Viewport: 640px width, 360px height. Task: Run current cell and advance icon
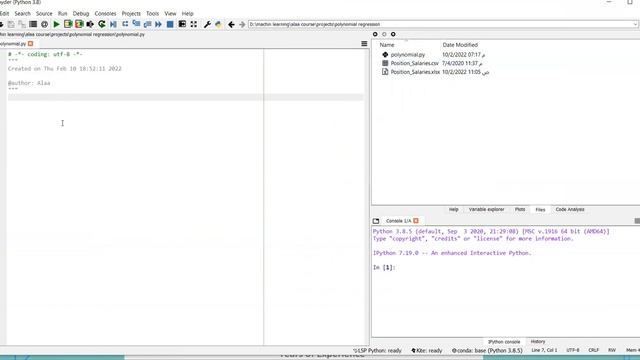79,24
